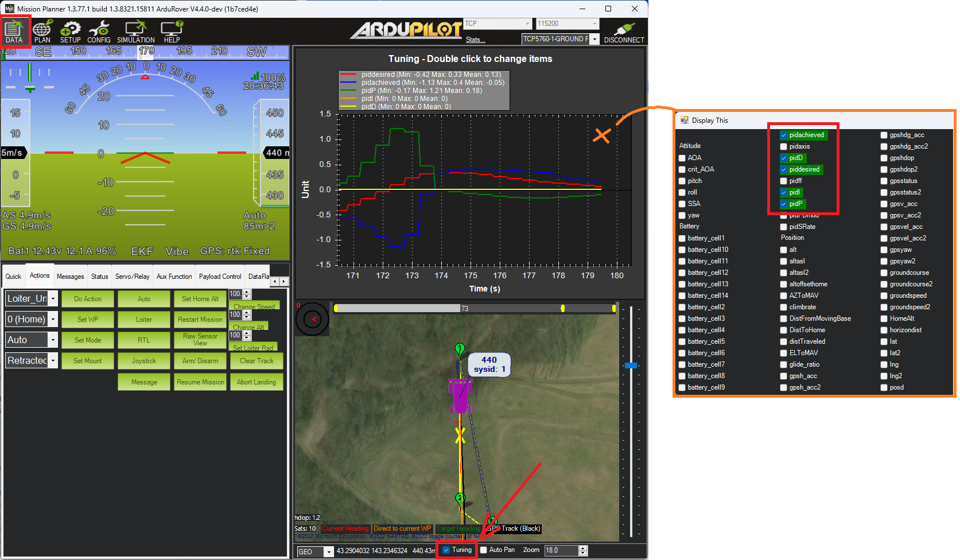Open the Servo/Relay tab

(x=132, y=277)
